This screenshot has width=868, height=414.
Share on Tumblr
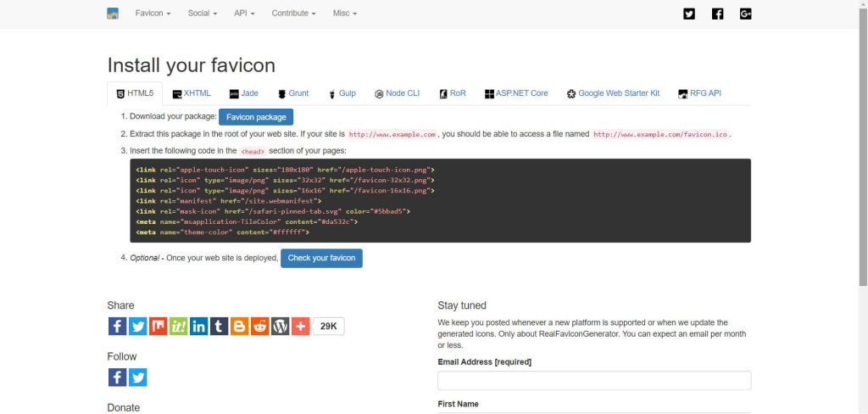[220, 326]
